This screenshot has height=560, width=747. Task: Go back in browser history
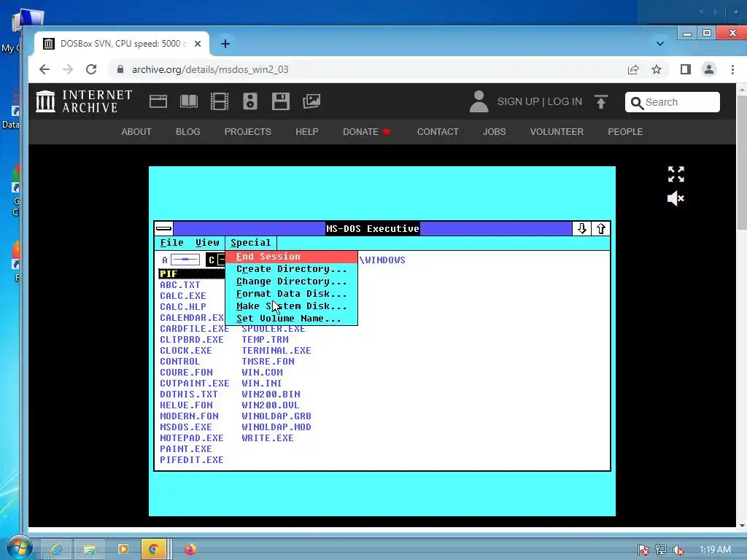click(x=44, y=69)
